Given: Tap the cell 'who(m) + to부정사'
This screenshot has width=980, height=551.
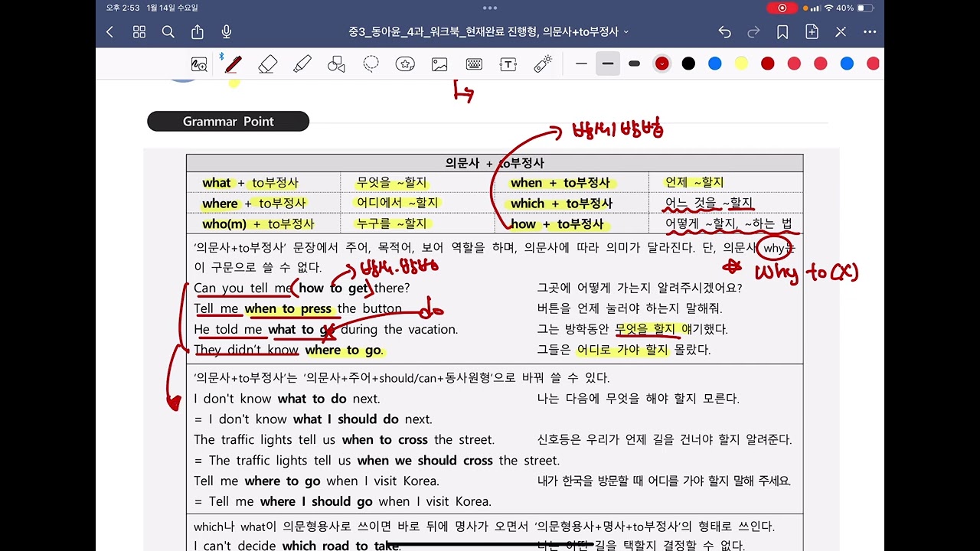Looking at the screenshot, I should click(258, 223).
